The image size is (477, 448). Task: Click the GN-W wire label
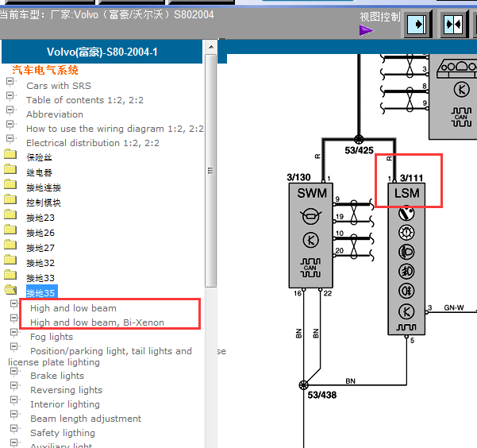(x=454, y=307)
